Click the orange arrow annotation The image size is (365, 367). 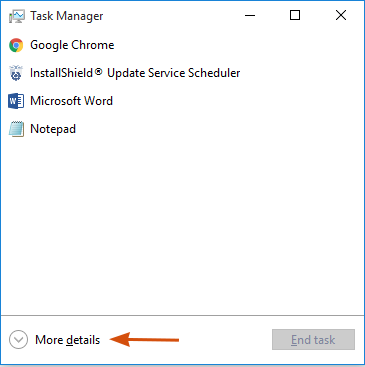coord(144,340)
